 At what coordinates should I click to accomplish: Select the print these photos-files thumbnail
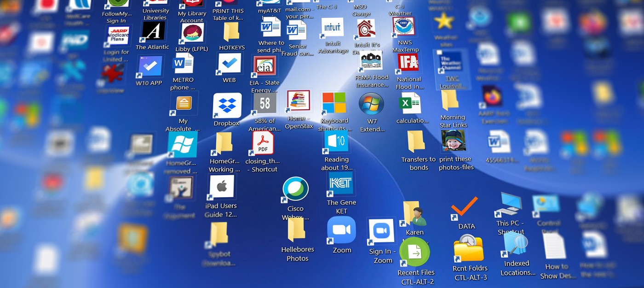pyautogui.click(x=454, y=141)
